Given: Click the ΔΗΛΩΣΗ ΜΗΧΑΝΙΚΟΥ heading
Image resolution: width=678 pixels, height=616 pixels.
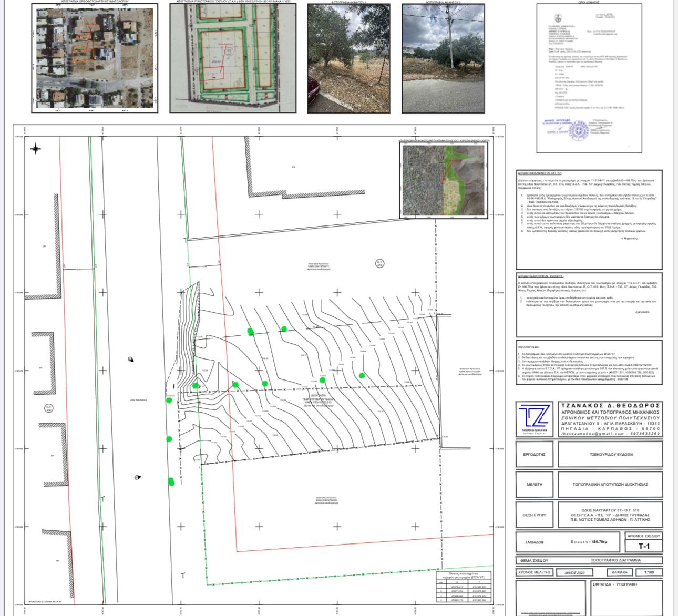Looking at the screenshot, I should pos(540,173).
